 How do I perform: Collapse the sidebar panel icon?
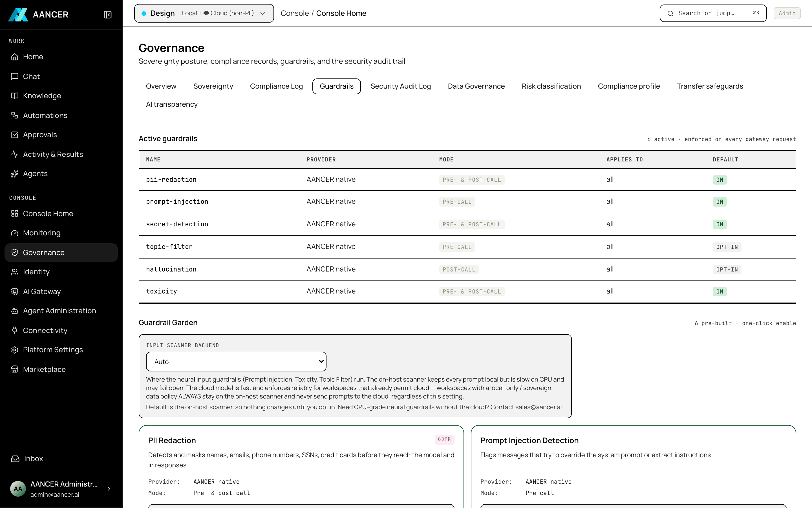[x=108, y=14]
